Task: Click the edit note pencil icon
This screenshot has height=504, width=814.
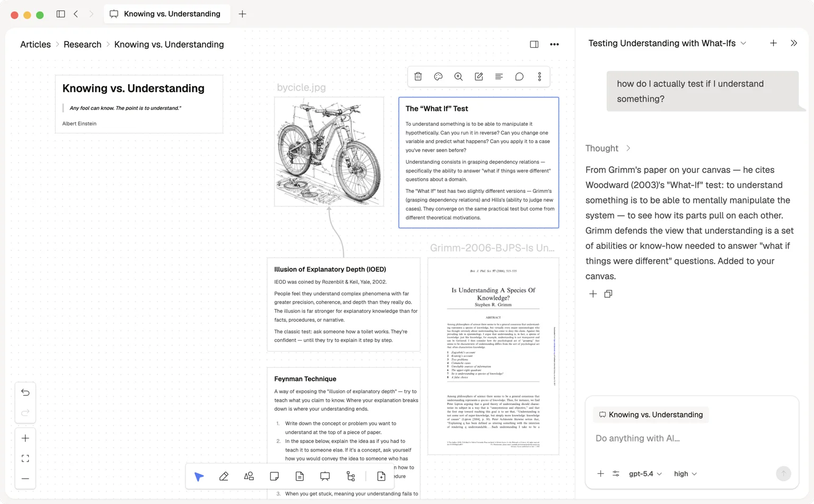Action: coord(479,77)
